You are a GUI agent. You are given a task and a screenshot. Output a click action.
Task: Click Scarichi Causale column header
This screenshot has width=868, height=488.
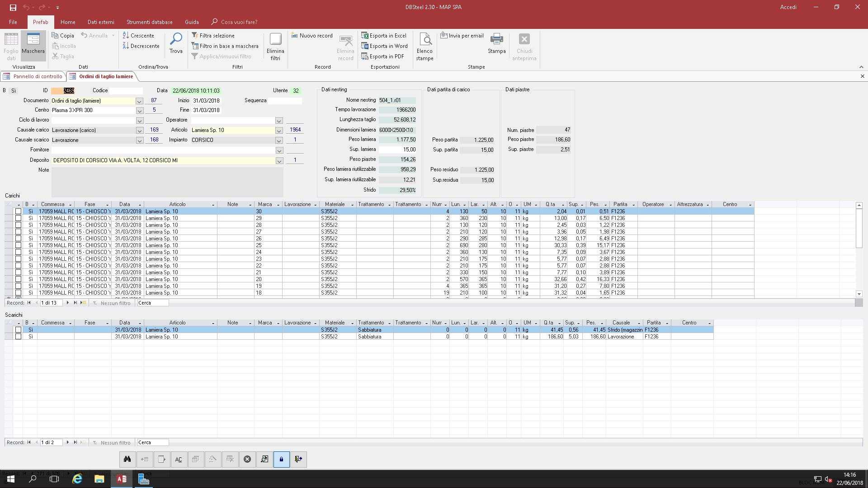click(x=621, y=323)
